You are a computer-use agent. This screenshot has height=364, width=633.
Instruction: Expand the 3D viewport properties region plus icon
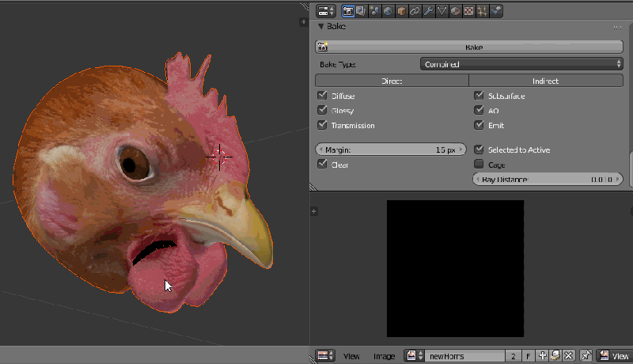pyautogui.click(x=304, y=22)
